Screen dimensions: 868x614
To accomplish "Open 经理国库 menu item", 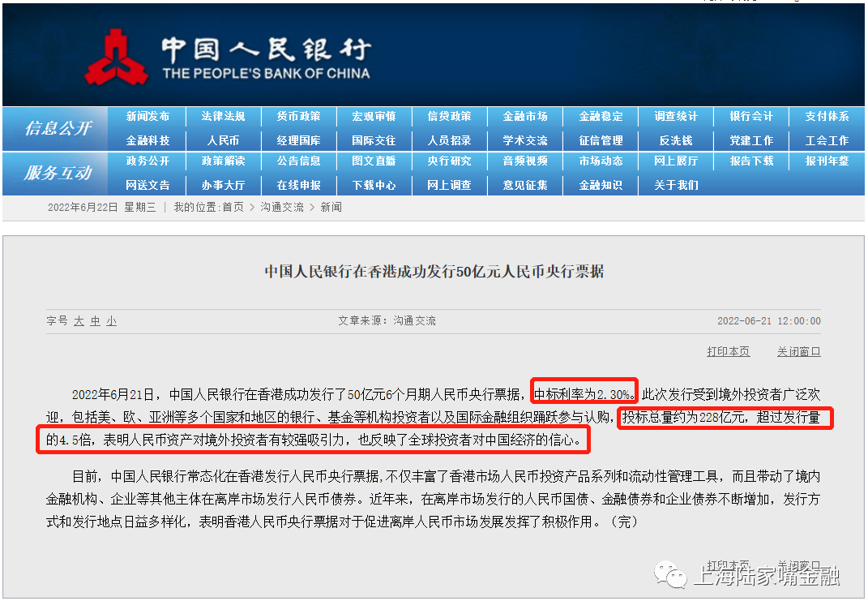I will click(x=299, y=141).
